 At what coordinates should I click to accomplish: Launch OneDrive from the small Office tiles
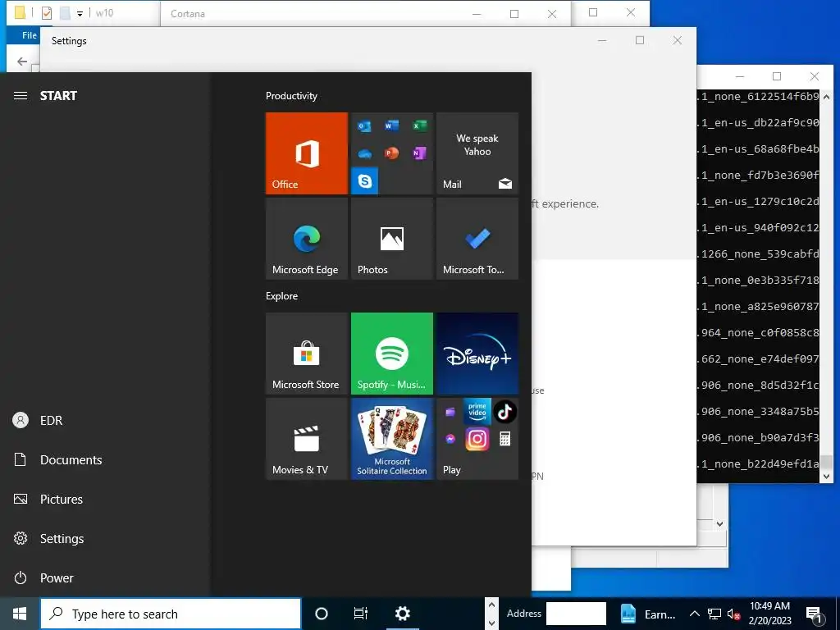pos(364,153)
